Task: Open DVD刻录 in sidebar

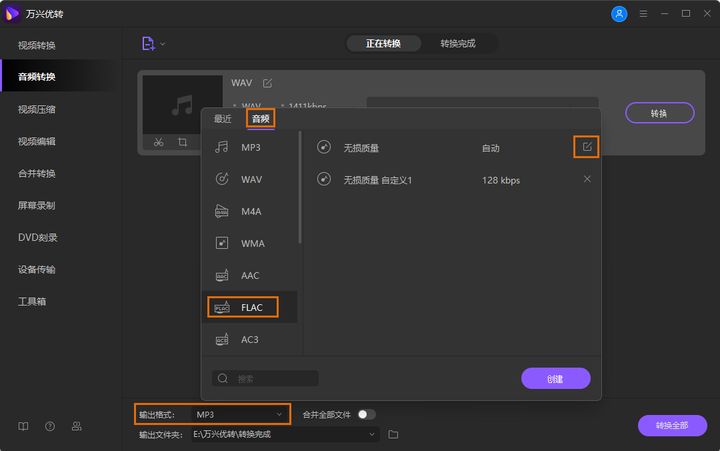Action: click(x=38, y=237)
